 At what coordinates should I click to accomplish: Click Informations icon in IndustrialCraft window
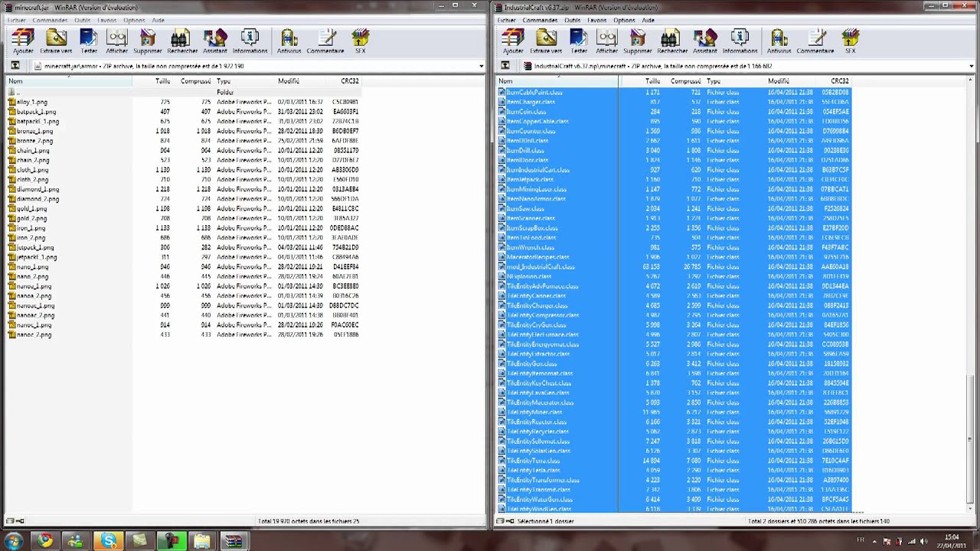(740, 41)
